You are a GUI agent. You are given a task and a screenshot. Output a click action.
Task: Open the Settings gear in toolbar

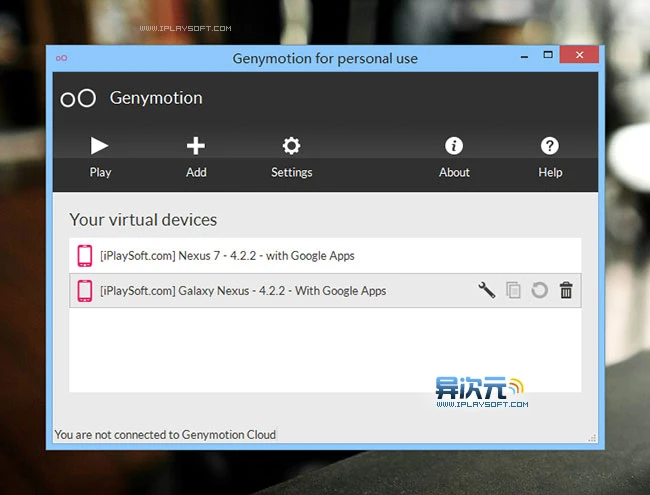pos(291,157)
